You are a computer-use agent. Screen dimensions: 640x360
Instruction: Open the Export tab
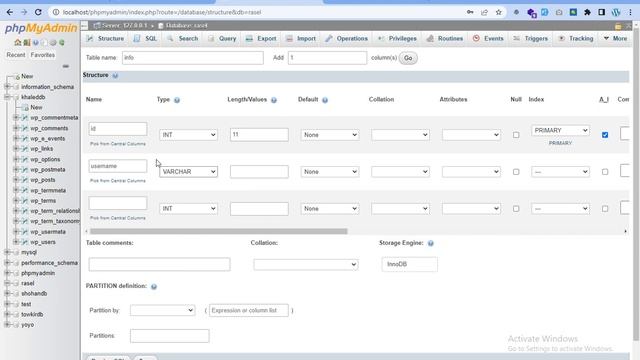(x=261, y=38)
